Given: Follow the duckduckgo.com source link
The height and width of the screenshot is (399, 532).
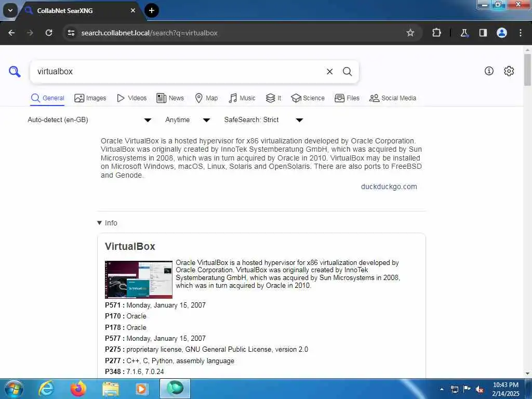Looking at the screenshot, I should click(x=389, y=187).
